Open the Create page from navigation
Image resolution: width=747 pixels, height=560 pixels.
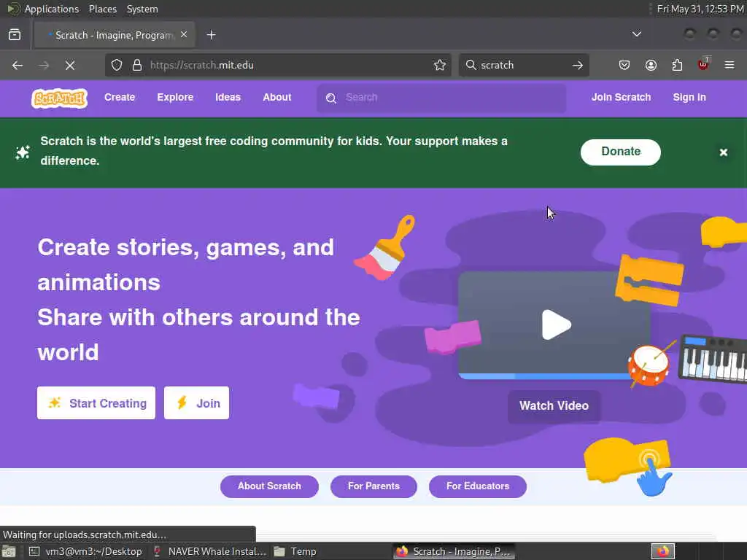[120, 97]
